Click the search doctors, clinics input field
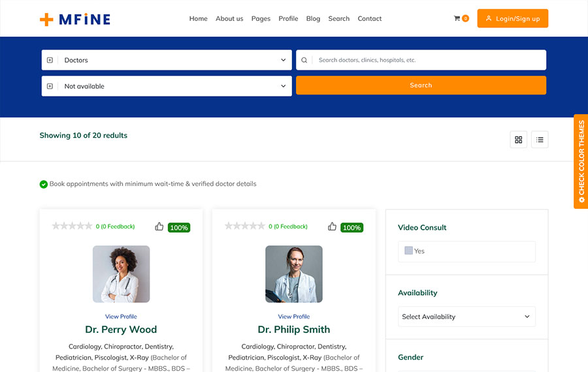This screenshot has height=372, width=588. [428, 60]
